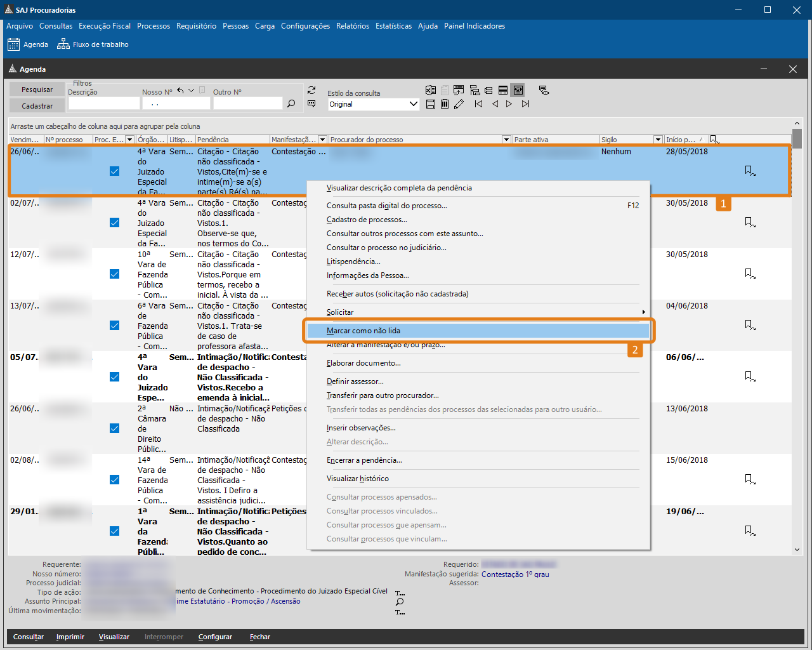Screen dimensions: 812x650
Task: Go to next record arrow
Action: [509, 104]
